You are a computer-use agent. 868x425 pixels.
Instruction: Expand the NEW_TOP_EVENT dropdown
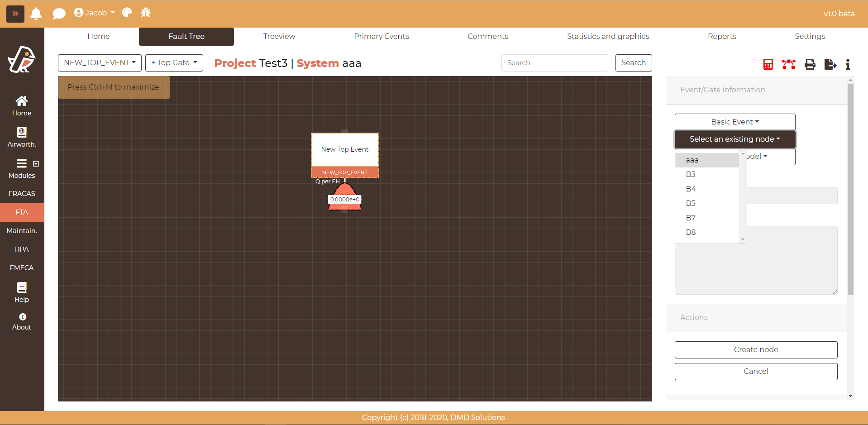[100, 63]
